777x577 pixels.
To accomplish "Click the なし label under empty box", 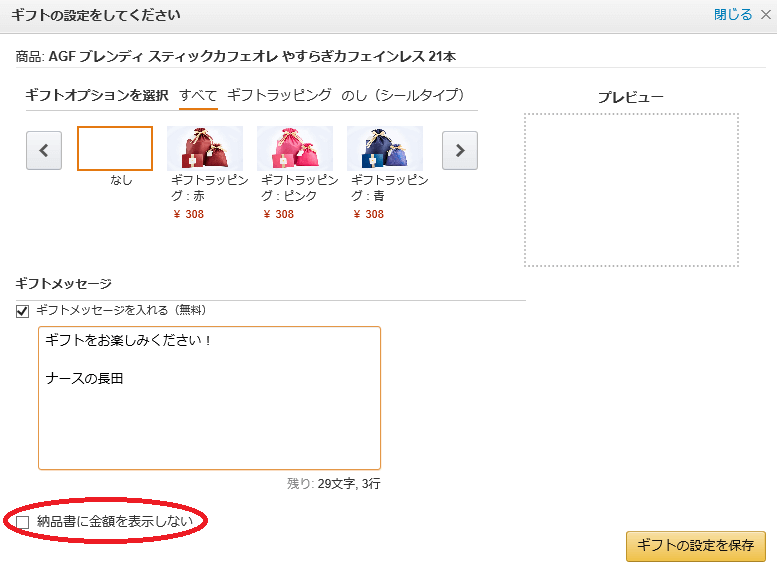I will 121,181.
